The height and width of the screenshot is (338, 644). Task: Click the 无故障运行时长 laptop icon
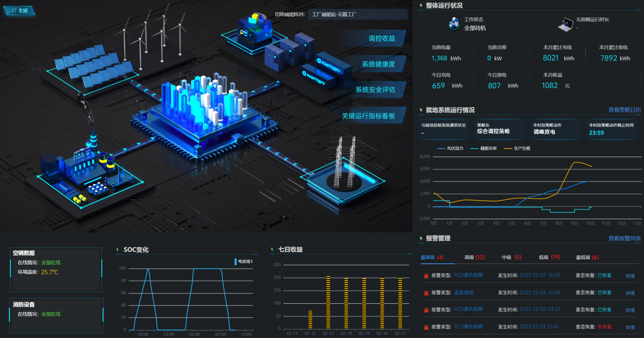[x=565, y=24]
